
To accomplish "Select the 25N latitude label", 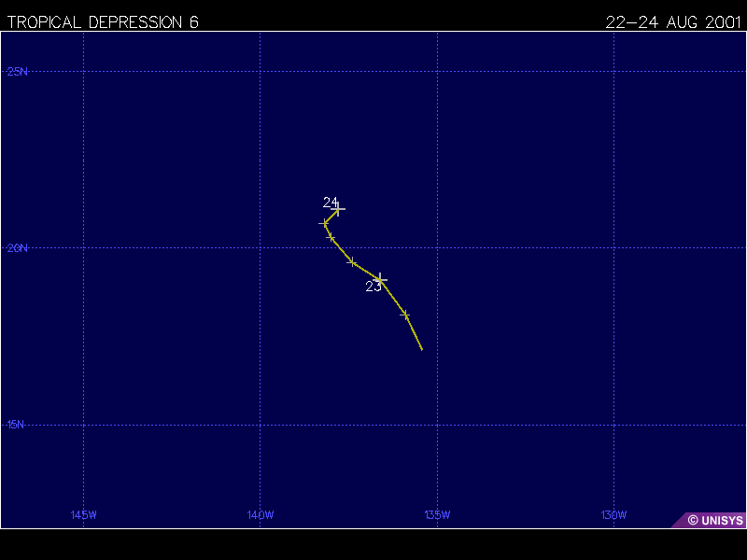I will click(17, 72).
